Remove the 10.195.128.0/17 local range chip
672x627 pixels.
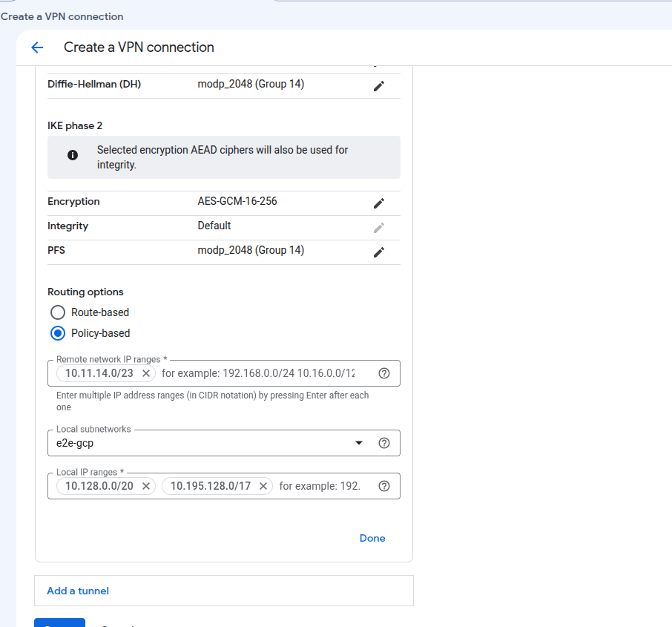click(x=263, y=486)
